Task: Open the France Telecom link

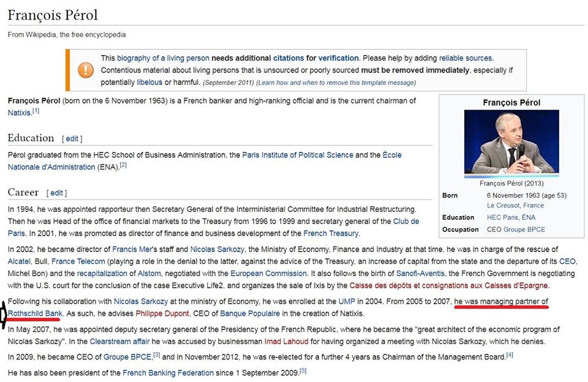Action: point(78,261)
